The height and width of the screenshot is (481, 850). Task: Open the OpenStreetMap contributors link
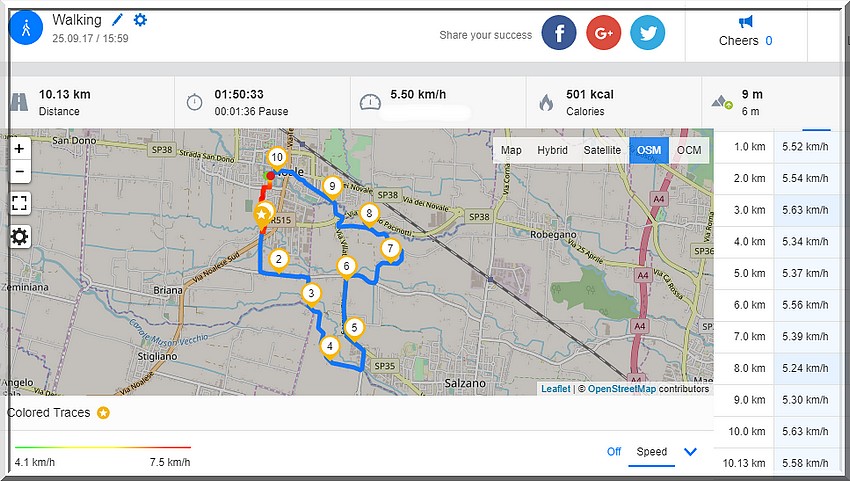click(621, 389)
